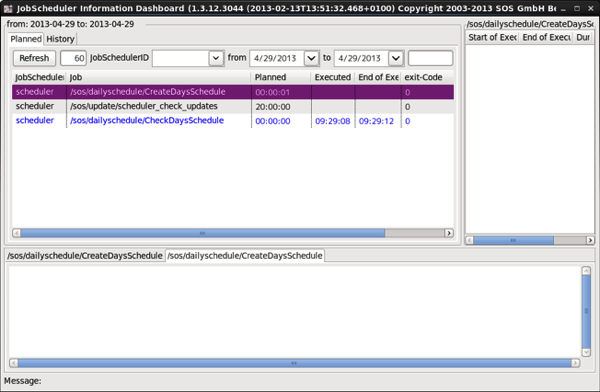The width and height of the screenshot is (600, 392).
Task: Minimize the Dashboard window
Action: [563, 8]
